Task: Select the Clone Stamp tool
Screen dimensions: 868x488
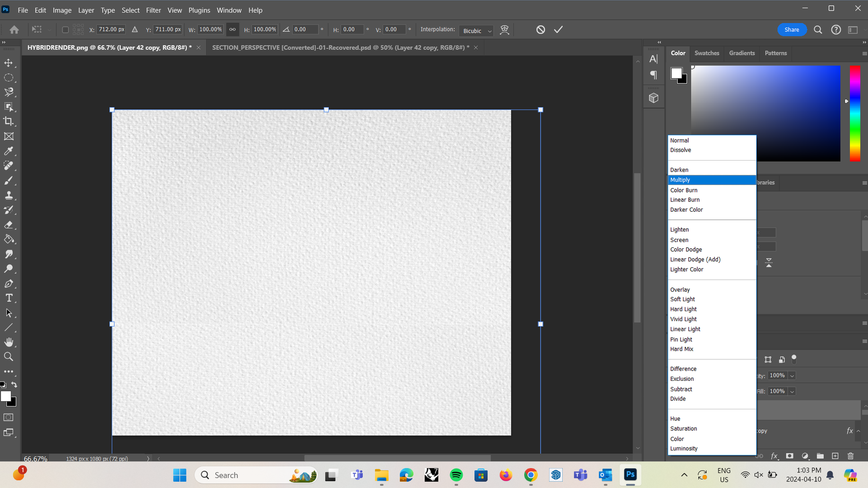Action: [x=9, y=195]
